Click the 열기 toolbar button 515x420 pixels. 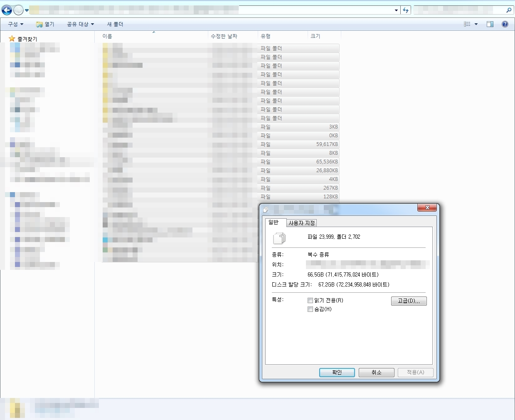pos(45,24)
